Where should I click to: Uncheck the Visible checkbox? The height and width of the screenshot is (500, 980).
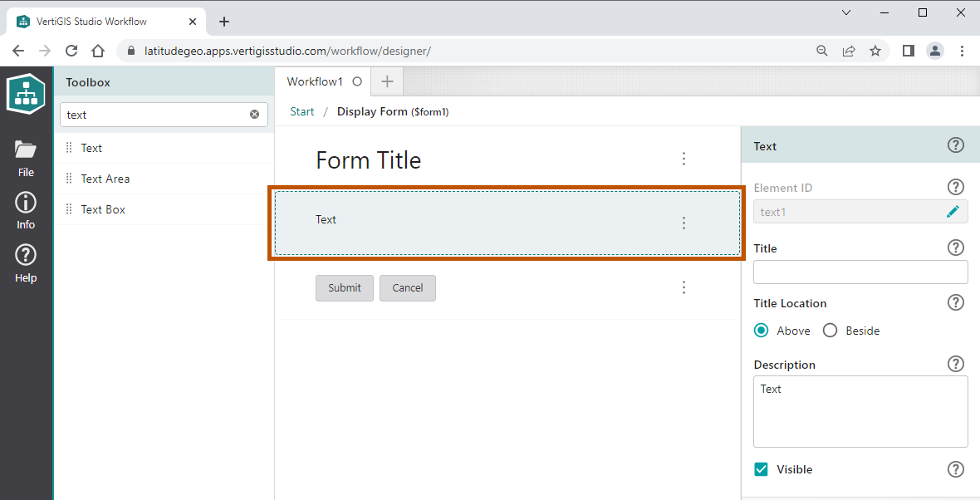point(761,469)
